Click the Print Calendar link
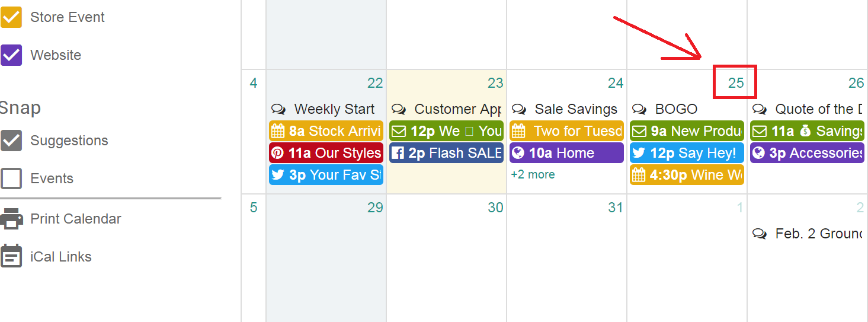This screenshot has height=322, width=868. point(75,219)
